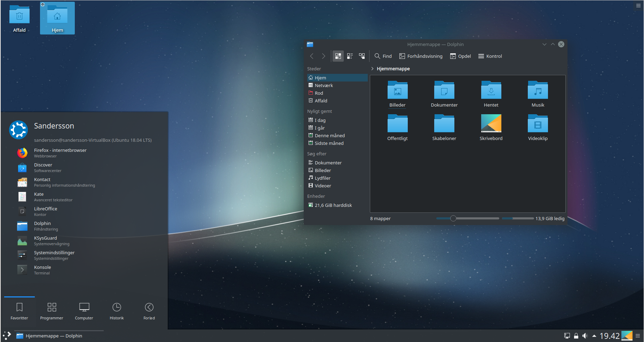Select 'I dag' under Nyligt gemt
Screen dimensions: 644x342
point(337,120)
